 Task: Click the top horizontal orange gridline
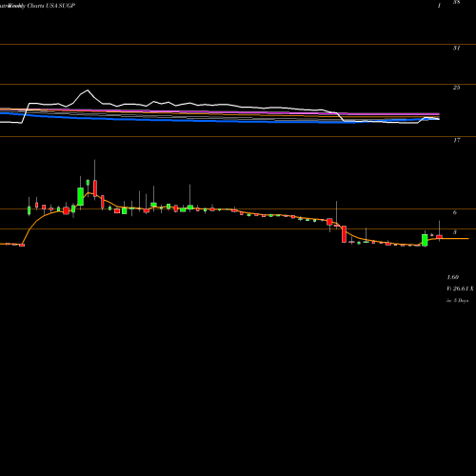tap(238, 45)
